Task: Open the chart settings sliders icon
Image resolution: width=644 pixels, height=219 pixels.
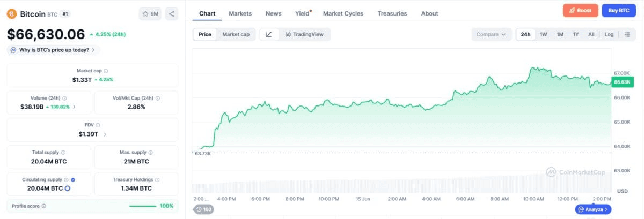Action: (x=627, y=34)
